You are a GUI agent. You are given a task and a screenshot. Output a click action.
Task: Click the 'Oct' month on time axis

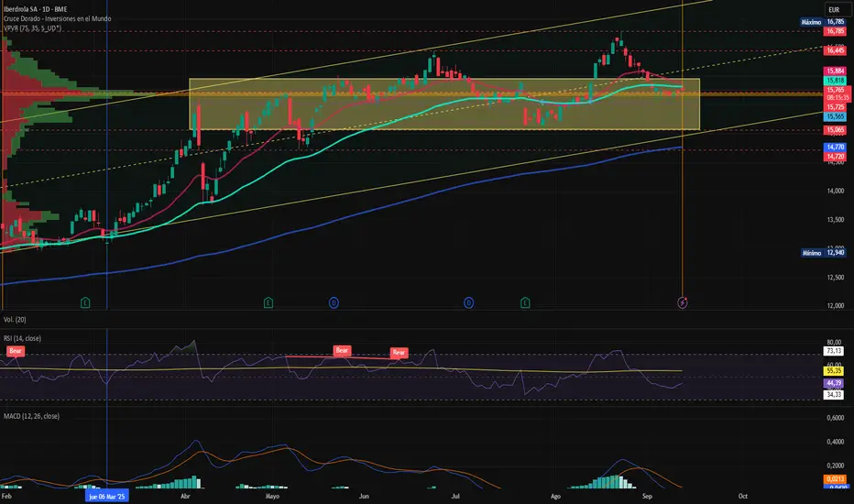[x=743, y=497]
